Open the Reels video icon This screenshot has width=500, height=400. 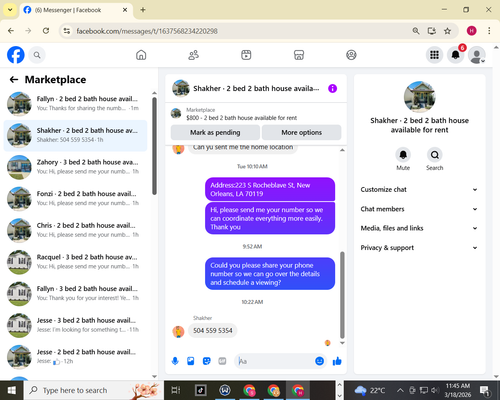tap(246, 55)
